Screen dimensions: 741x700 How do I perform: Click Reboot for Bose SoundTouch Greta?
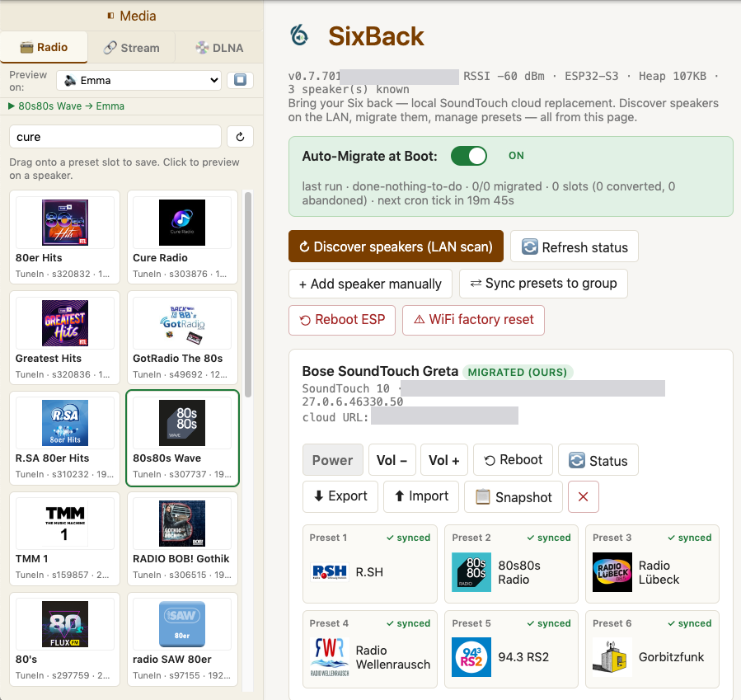[514, 460]
